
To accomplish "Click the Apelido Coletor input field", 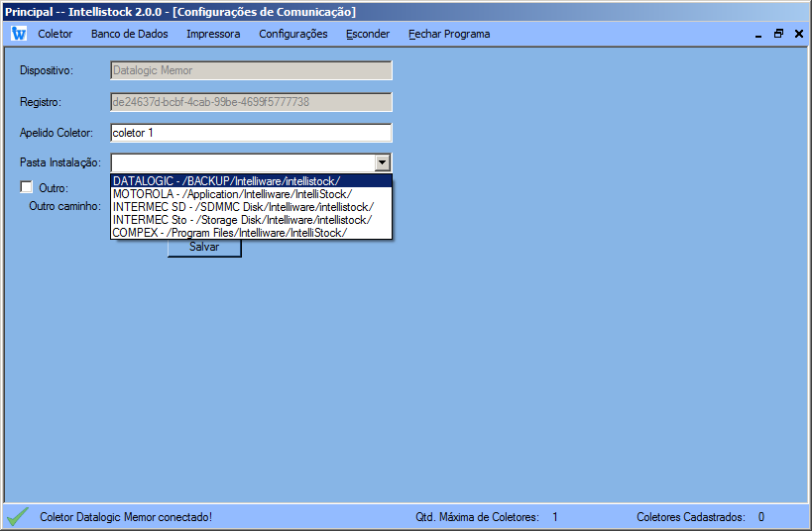I will pyautogui.click(x=251, y=133).
